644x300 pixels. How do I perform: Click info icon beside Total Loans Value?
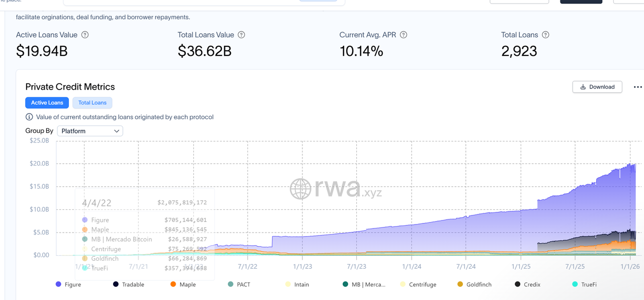(242, 35)
